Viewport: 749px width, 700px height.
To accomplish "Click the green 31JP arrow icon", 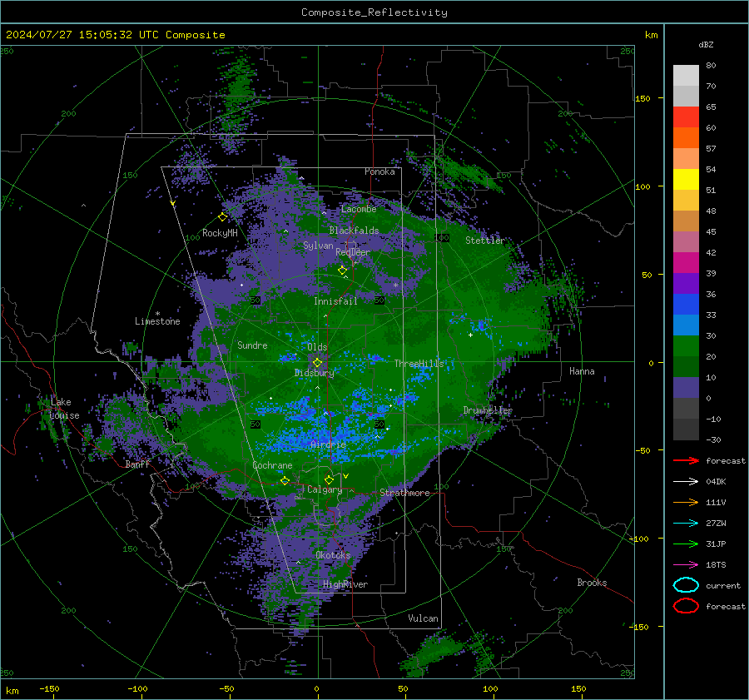I will pos(686,544).
